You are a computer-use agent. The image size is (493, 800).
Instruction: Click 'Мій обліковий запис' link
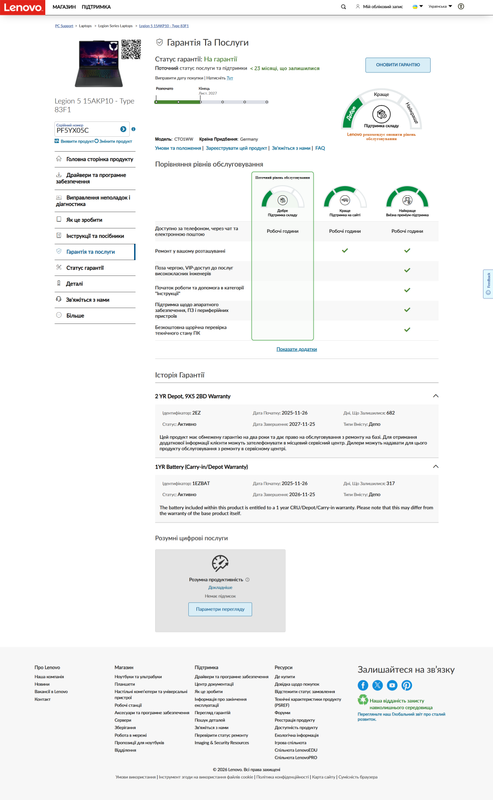(x=383, y=7)
